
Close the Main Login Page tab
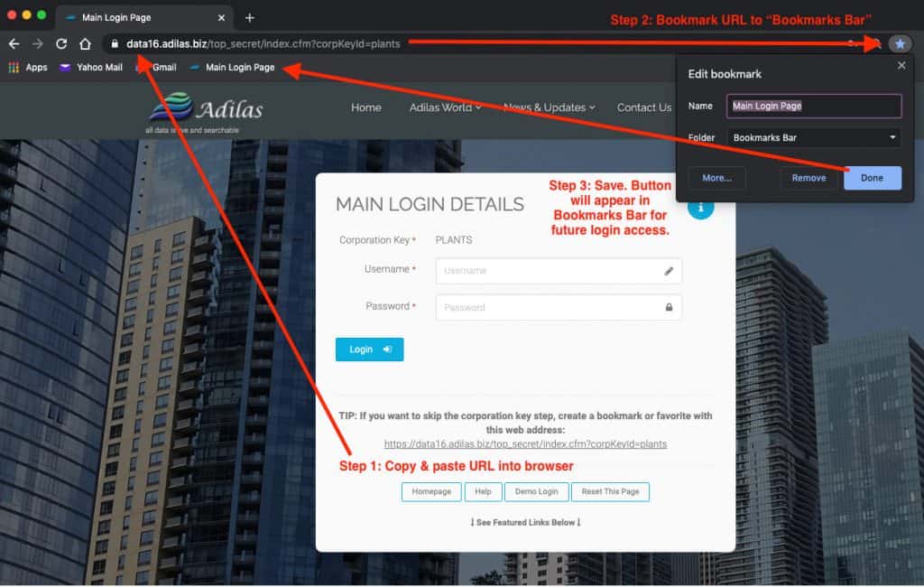click(222, 18)
